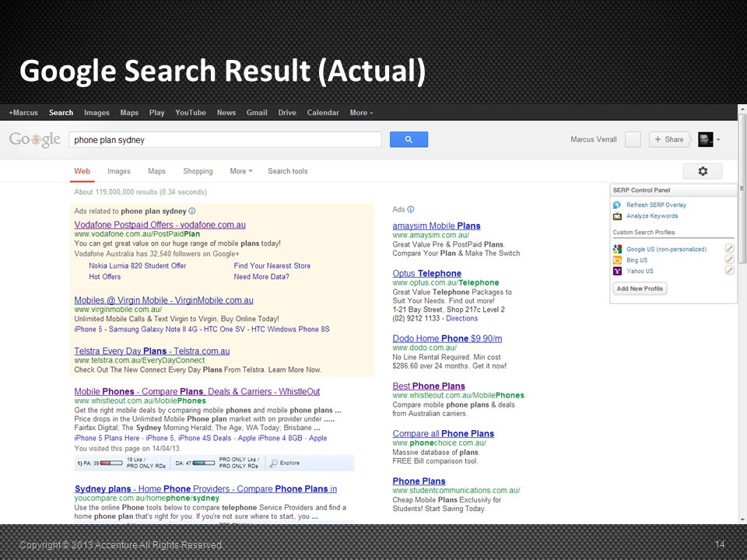Open Calendar from top bar

(x=323, y=113)
